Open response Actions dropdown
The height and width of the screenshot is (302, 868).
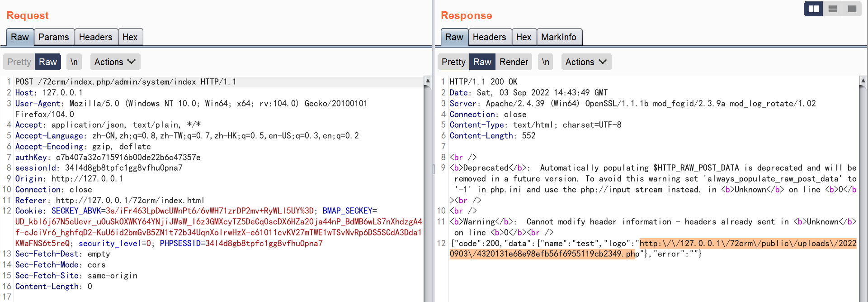586,62
